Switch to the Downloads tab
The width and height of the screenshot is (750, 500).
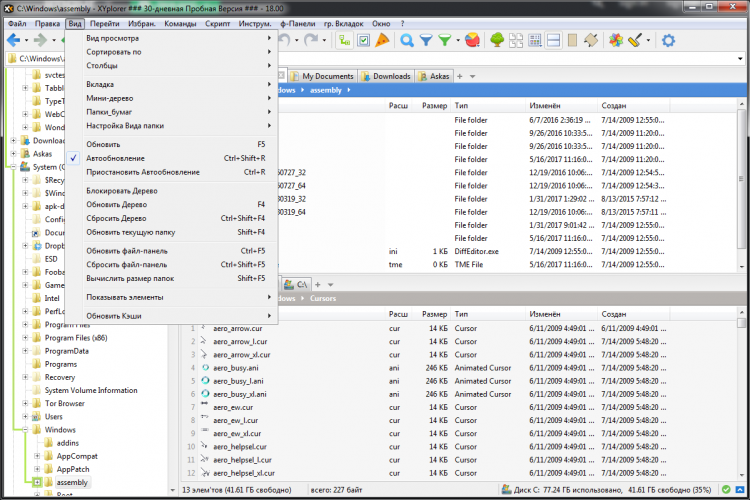(386, 76)
